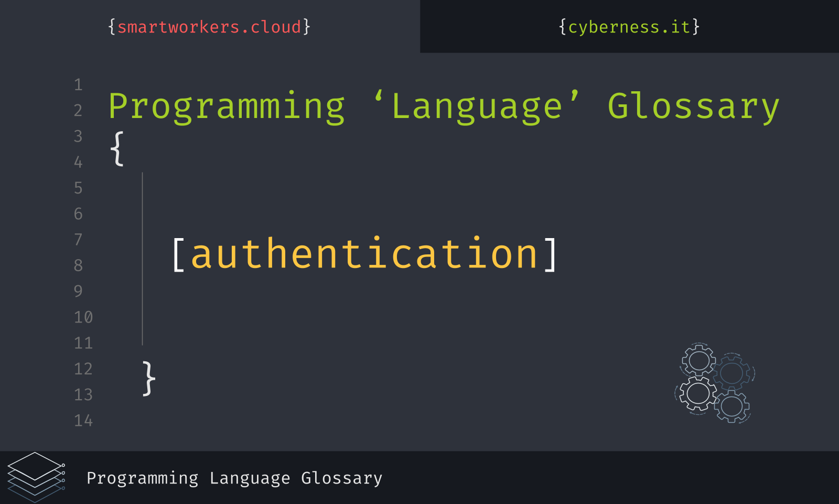Click line number 1

78,85
